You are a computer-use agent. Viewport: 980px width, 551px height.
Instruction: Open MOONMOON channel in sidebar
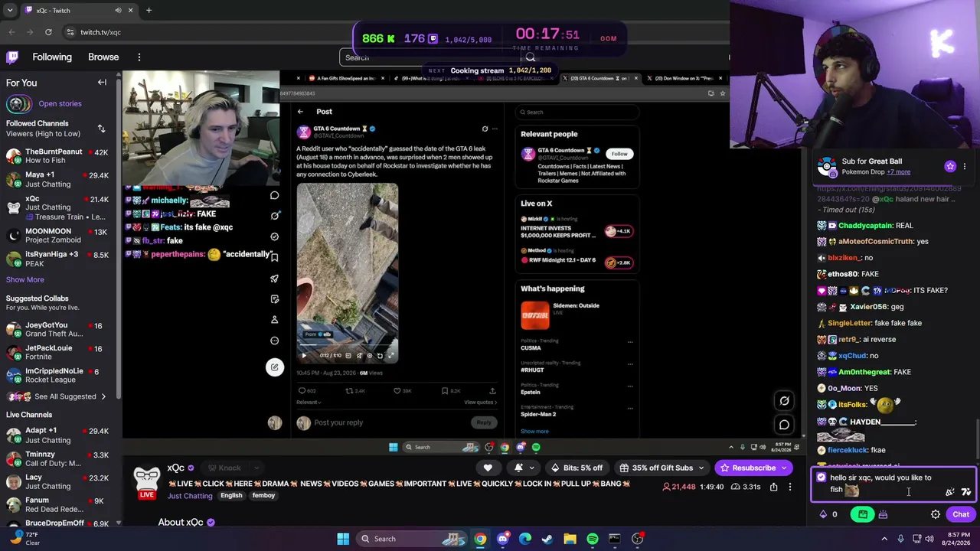point(57,235)
